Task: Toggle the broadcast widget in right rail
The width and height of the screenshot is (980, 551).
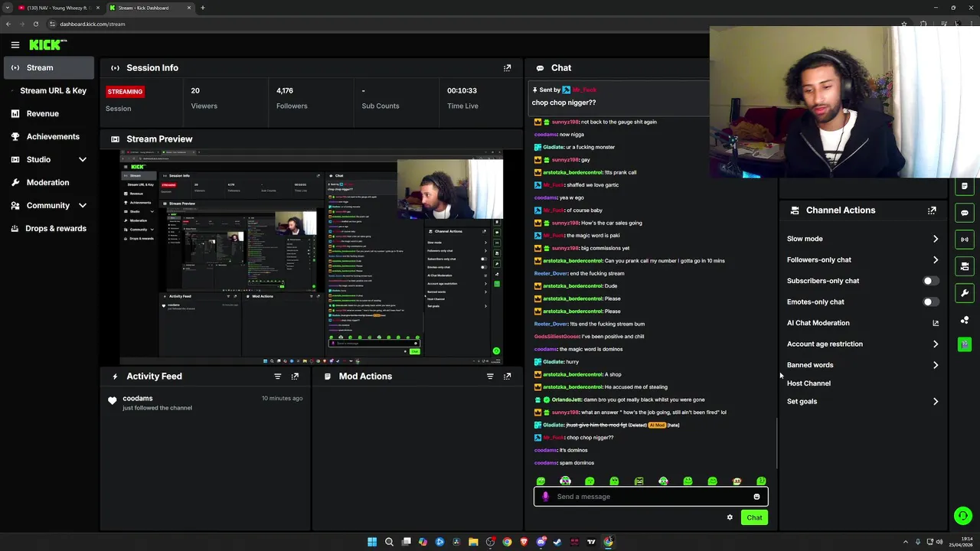Action: [x=965, y=240]
